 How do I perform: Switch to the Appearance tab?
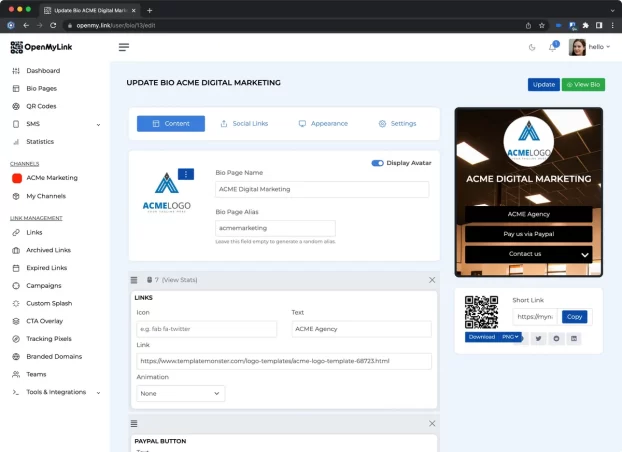[x=323, y=124]
